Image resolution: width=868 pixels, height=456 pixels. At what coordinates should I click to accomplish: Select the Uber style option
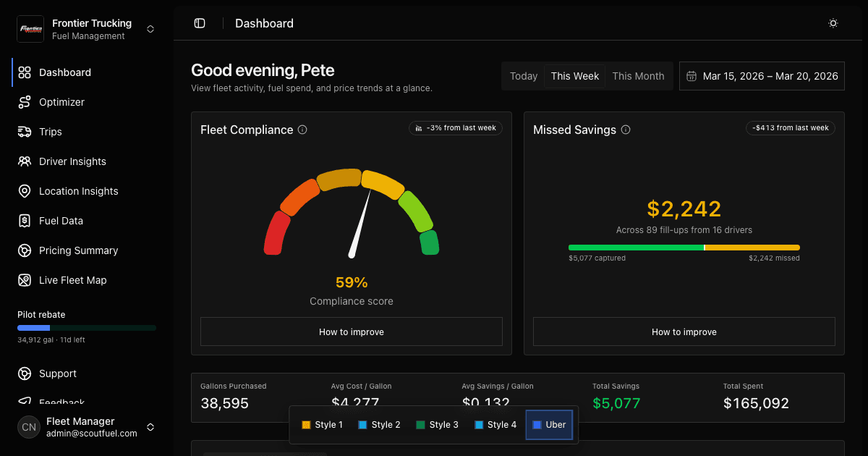pyautogui.click(x=549, y=425)
